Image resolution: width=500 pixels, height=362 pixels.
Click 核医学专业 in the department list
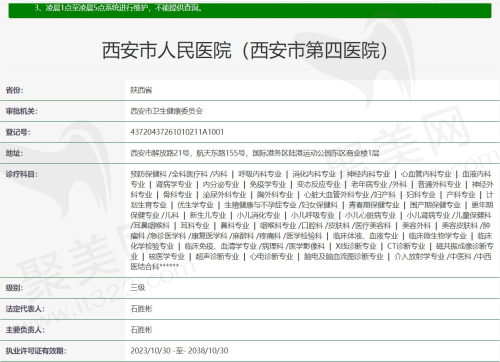(167, 257)
